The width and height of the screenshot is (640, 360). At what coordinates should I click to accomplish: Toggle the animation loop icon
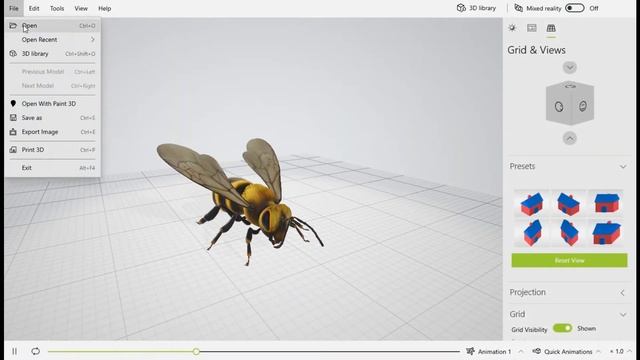point(36,351)
